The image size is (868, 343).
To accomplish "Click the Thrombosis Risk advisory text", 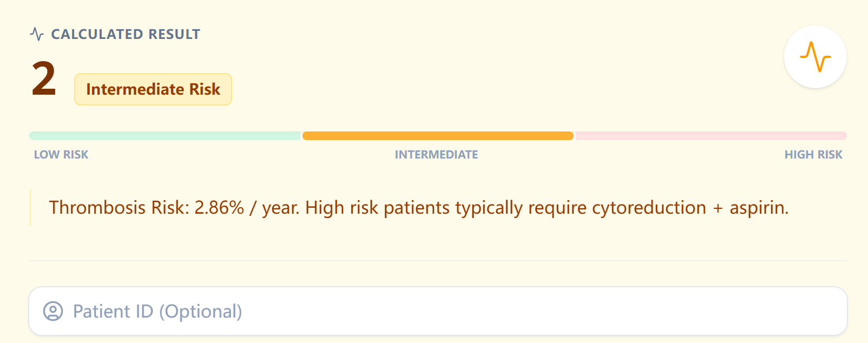I will coord(419,207).
